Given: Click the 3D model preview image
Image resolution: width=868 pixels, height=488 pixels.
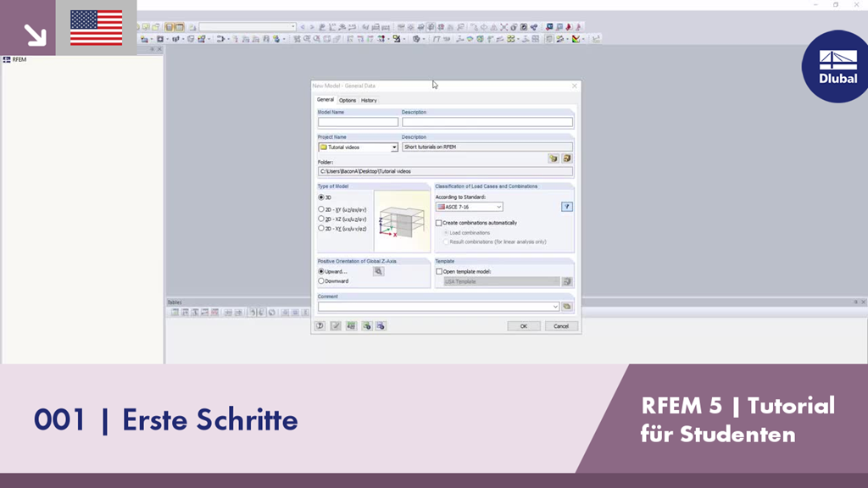Looking at the screenshot, I should [402, 221].
